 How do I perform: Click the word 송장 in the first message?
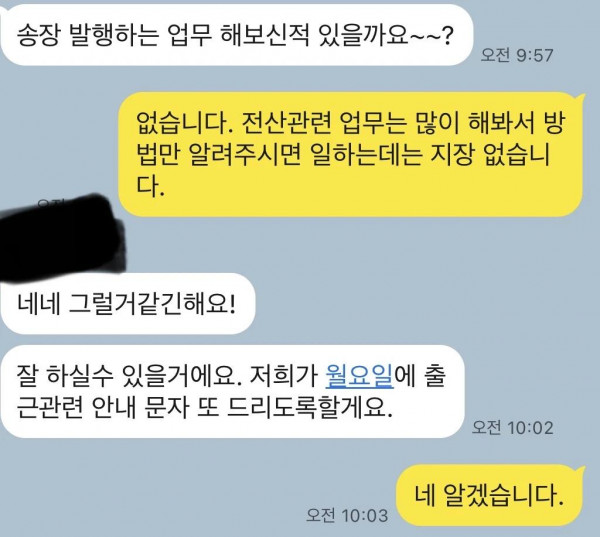point(38,35)
